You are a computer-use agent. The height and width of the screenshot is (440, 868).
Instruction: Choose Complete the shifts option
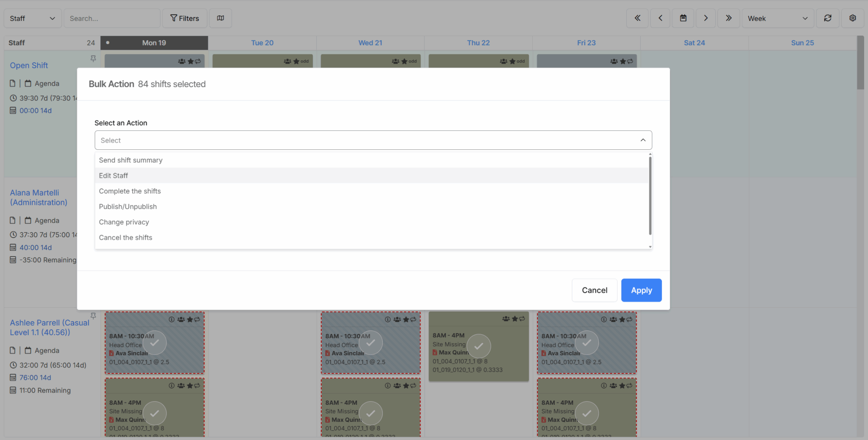click(x=372, y=191)
